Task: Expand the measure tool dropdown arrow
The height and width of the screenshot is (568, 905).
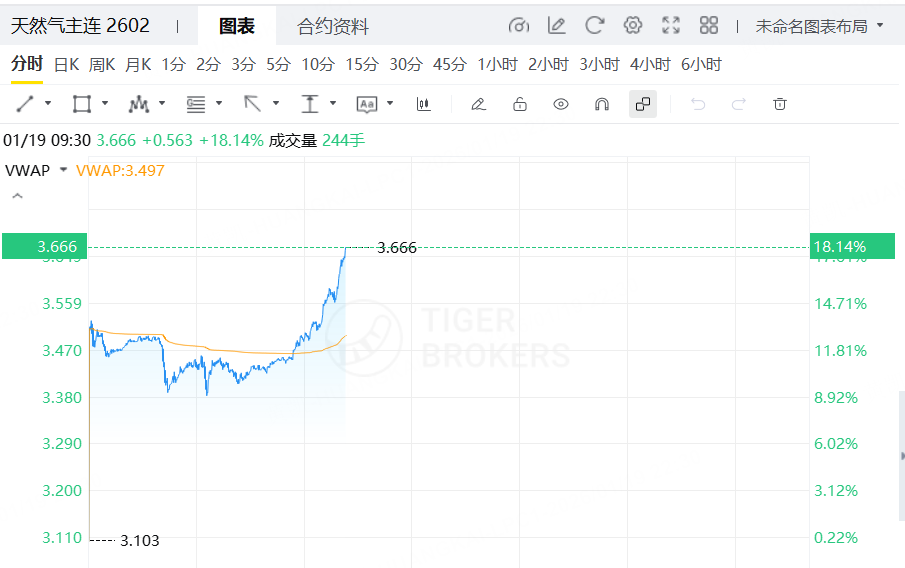Action: (x=333, y=103)
